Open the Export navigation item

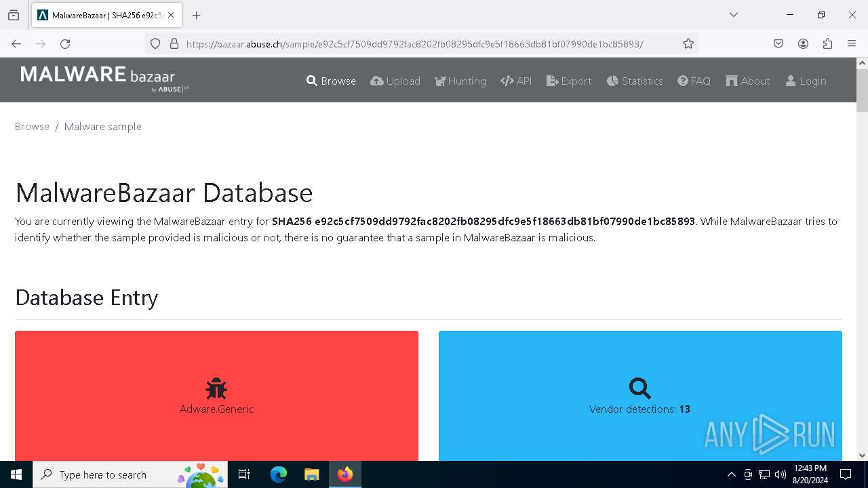[x=569, y=81]
